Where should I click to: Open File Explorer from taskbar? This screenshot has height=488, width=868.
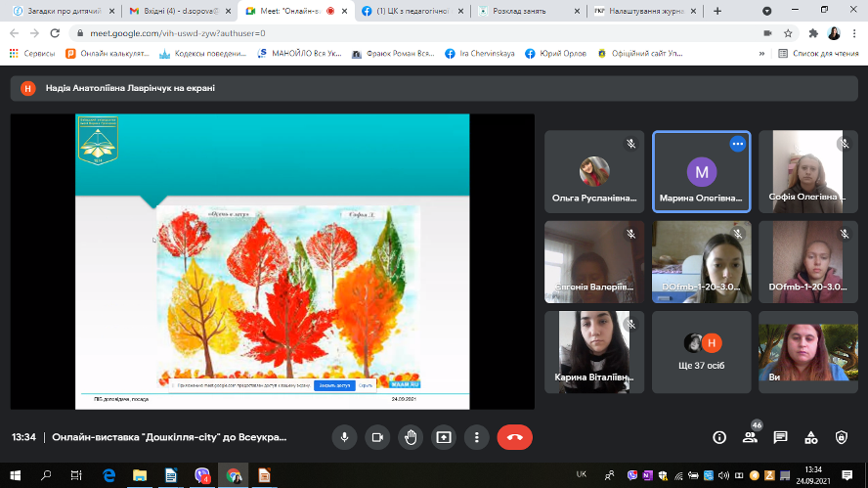(140, 475)
